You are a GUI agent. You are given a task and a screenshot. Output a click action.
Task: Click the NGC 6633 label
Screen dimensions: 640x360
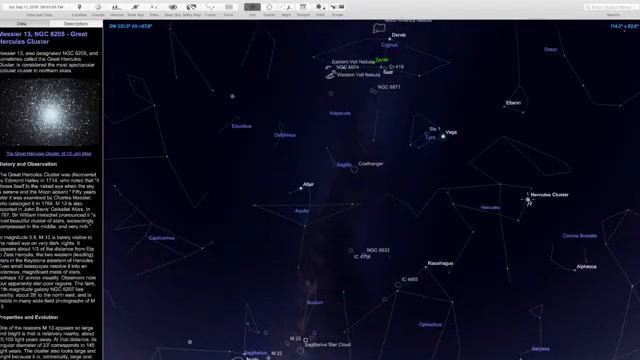pyautogui.click(x=378, y=250)
